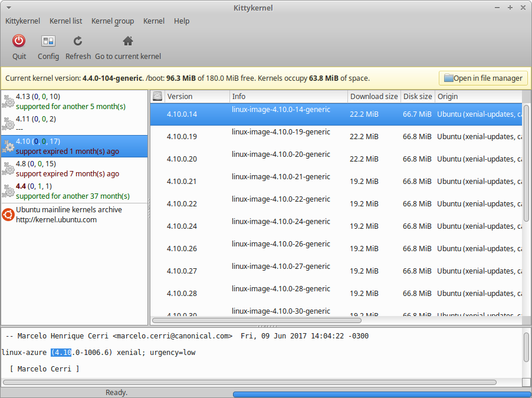532x398 pixels.
Task: Open Config from the toolbar
Action: point(48,41)
